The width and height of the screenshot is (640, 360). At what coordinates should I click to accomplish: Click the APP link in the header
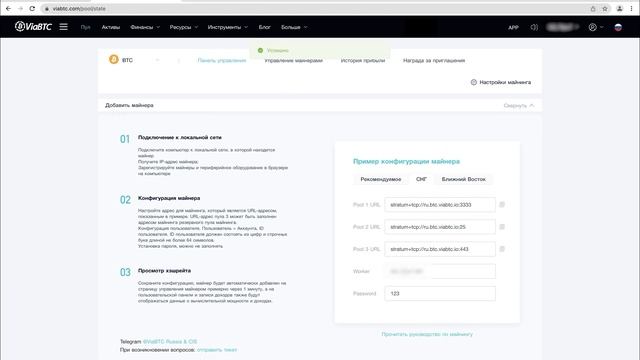[x=513, y=27]
